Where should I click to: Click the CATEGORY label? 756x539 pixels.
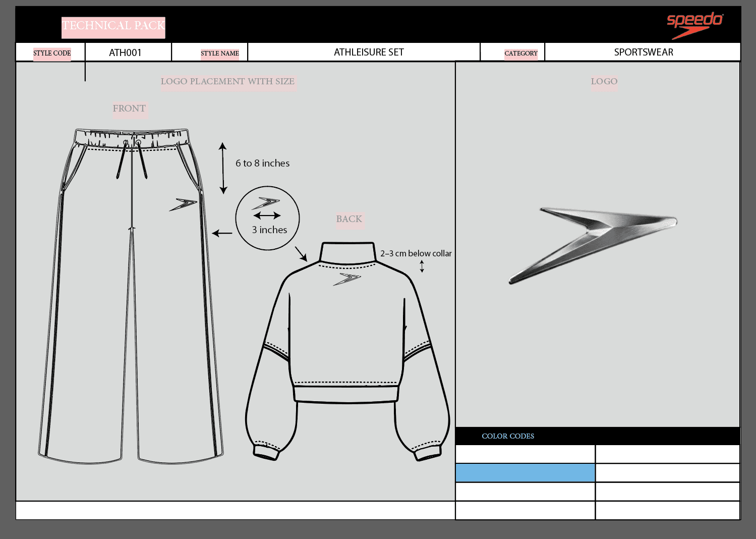tap(521, 53)
